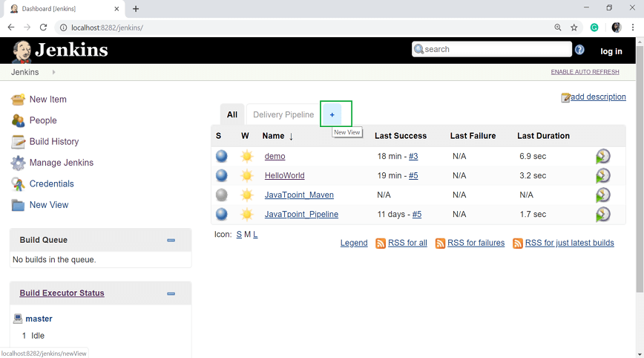Schedule a build for JavaTpoint_Pipeline
Image resolution: width=644 pixels, height=358 pixels.
[602, 214]
